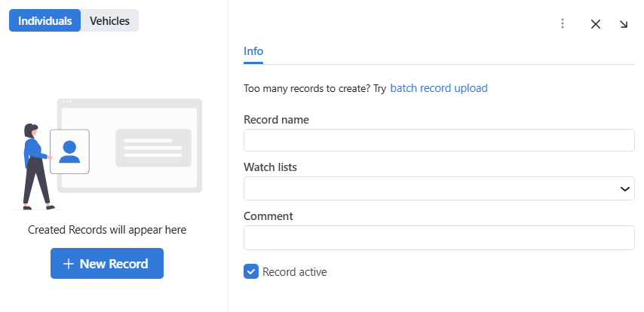Expand the Watch lists chevron arrow

[624, 188]
